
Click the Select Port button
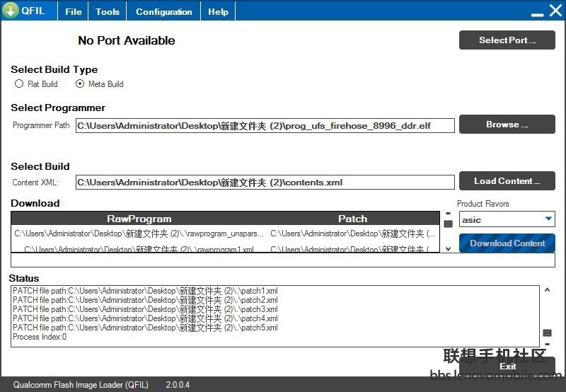click(x=507, y=40)
